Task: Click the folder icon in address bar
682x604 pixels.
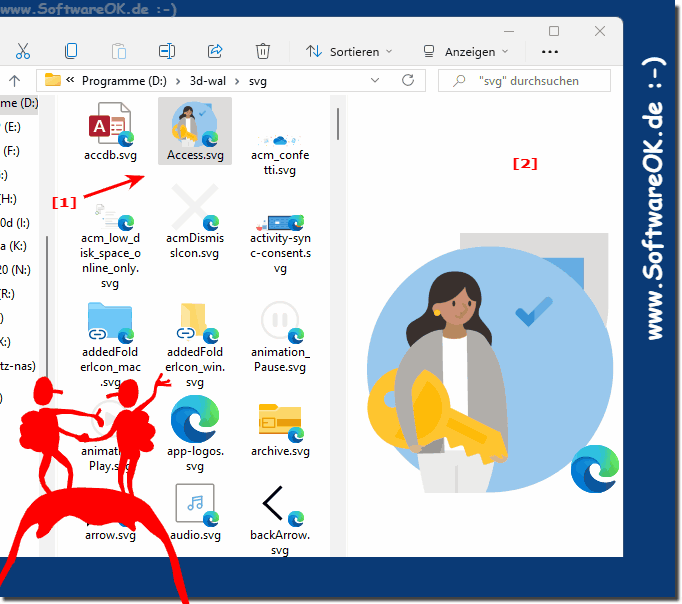Action: click(53, 80)
